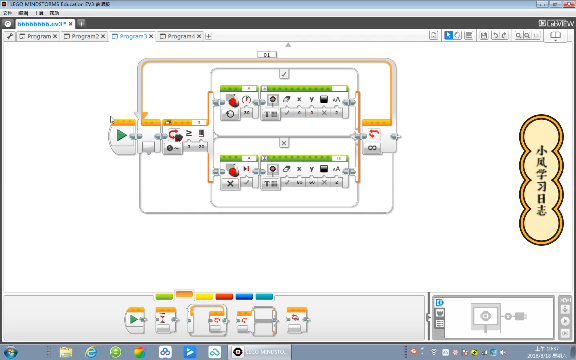Select the Loop Interrupt block in the palette
The height and width of the screenshot is (360, 576).
297,320
